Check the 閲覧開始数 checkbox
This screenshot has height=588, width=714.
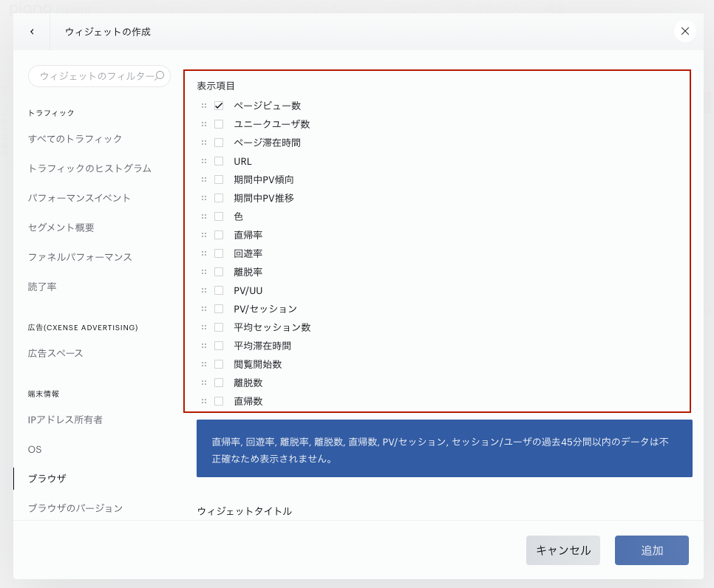[219, 364]
